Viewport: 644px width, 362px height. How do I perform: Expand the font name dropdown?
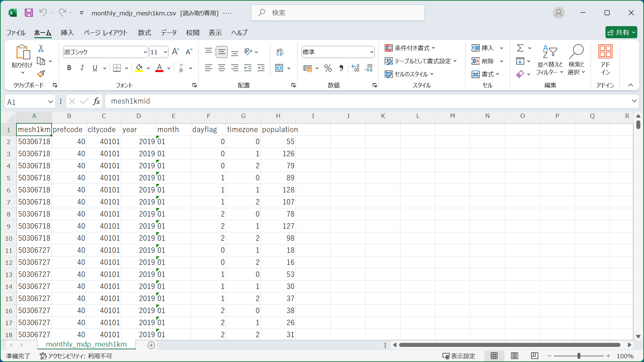pos(145,52)
